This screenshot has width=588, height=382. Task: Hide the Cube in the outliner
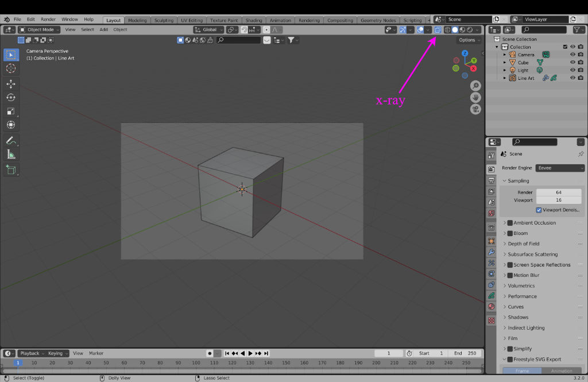click(x=572, y=63)
